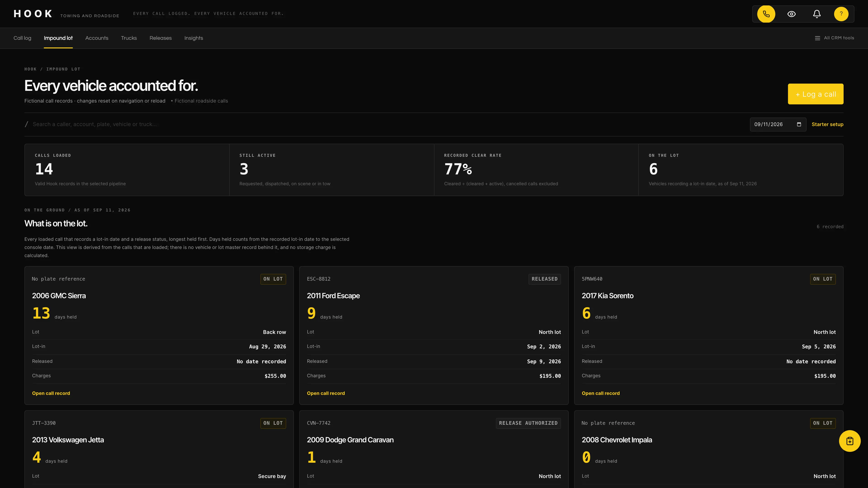Select the 2008 Chevrolet Impala title

coord(617,440)
